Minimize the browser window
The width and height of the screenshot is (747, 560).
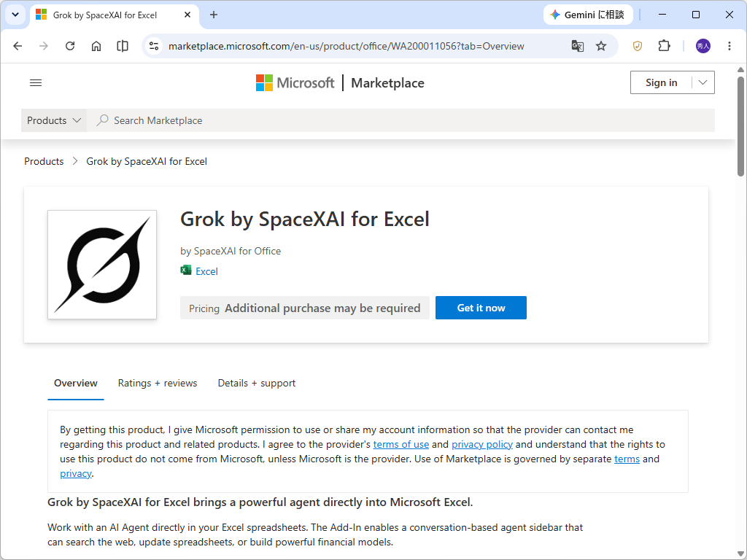[x=662, y=15]
